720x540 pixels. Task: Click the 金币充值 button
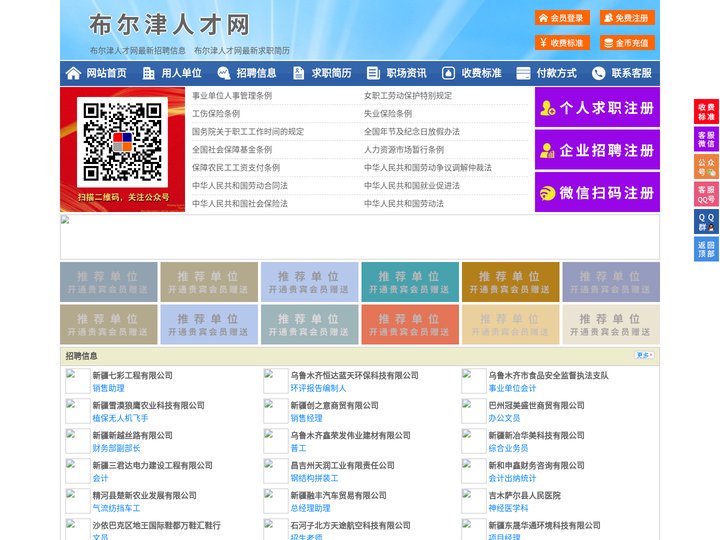(x=627, y=43)
